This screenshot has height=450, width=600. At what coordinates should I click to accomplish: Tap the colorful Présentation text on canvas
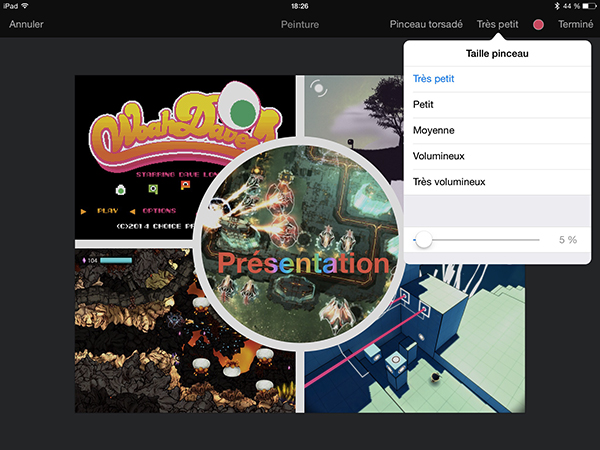303,263
